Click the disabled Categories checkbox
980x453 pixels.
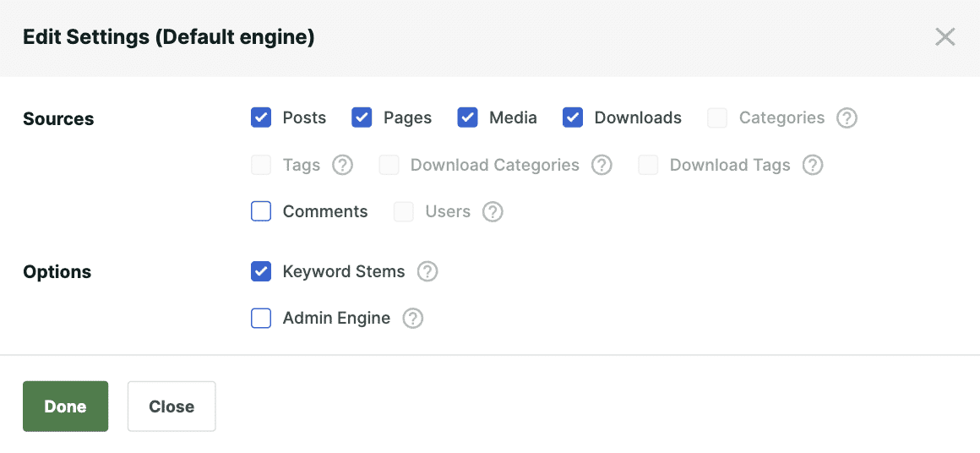(717, 117)
